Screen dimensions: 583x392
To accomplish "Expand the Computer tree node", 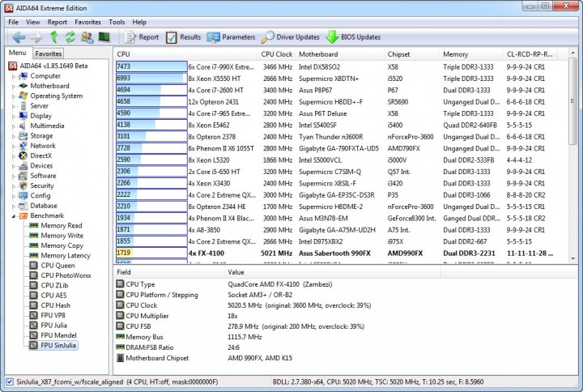I will [14, 76].
